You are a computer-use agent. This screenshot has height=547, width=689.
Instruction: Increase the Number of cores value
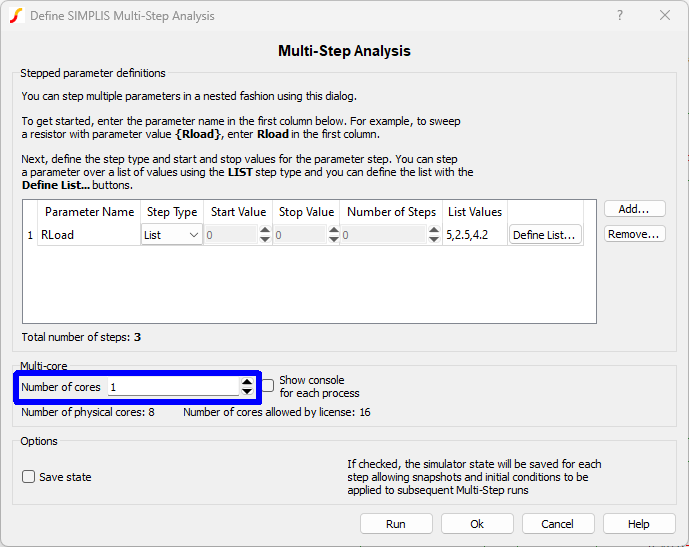pyautogui.click(x=246, y=382)
